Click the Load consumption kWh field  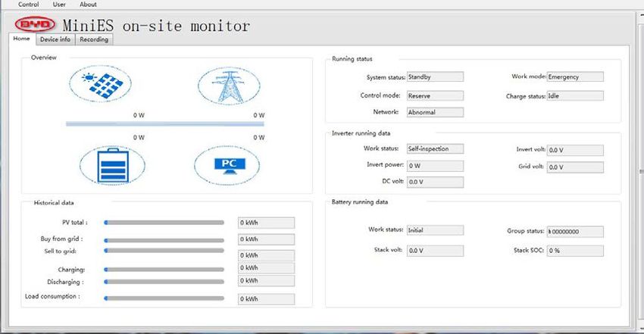[266, 299]
